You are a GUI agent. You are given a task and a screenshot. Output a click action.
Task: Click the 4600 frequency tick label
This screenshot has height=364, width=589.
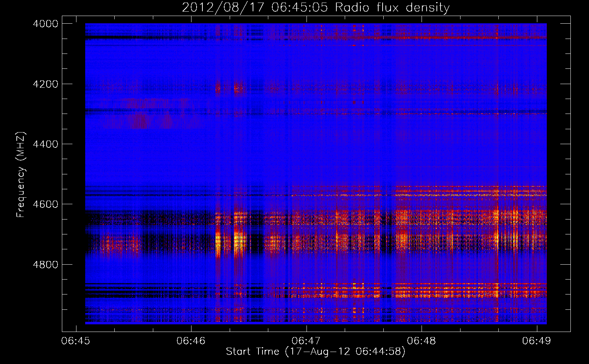point(46,204)
